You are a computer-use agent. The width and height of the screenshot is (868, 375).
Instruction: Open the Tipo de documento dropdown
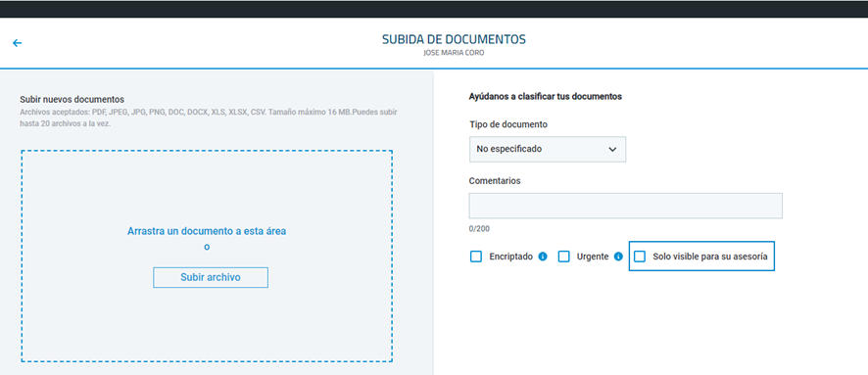[x=548, y=150]
